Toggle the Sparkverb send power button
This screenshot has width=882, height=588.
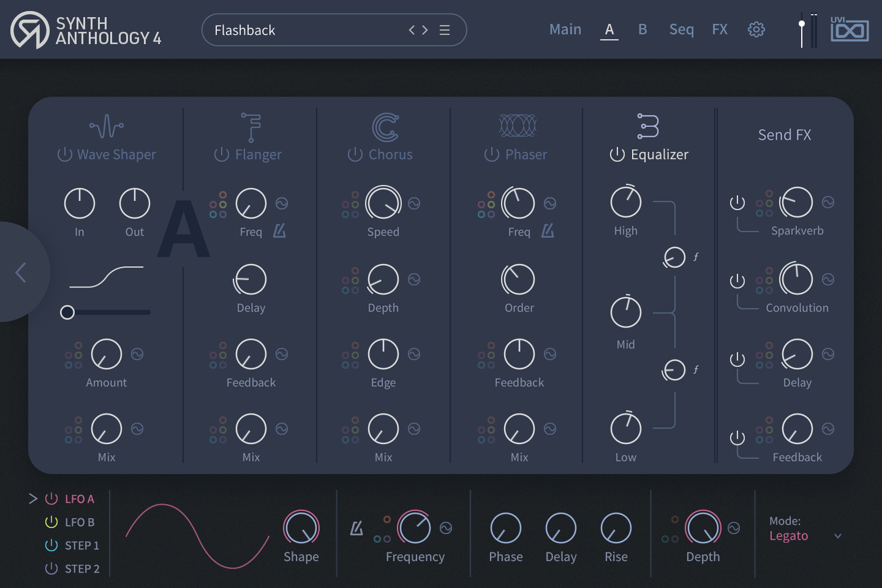coord(737,202)
